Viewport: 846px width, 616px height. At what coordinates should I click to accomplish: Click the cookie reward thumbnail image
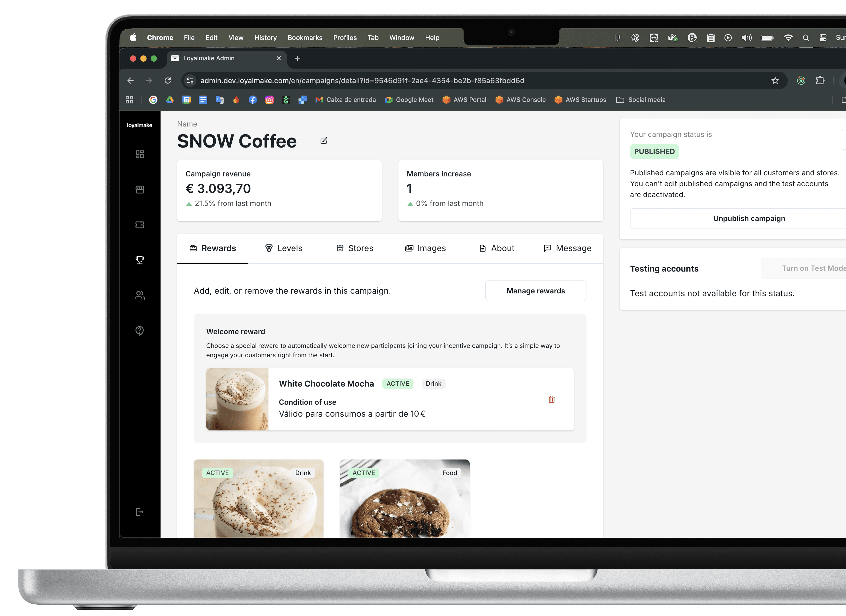pos(404,502)
